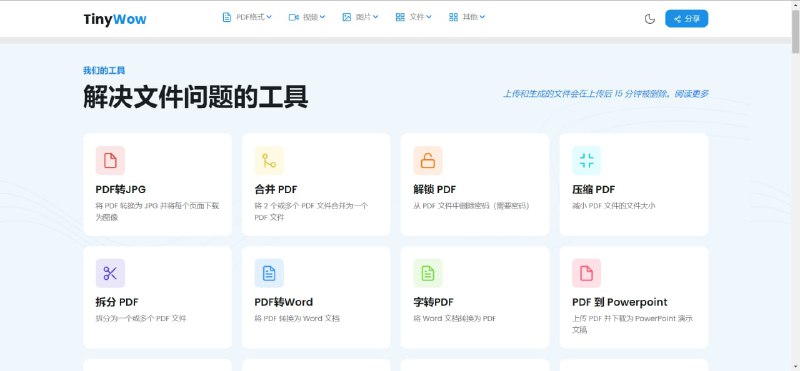Open the 压缩 PDF tool title
This screenshot has width=800, height=371.
click(593, 189)
